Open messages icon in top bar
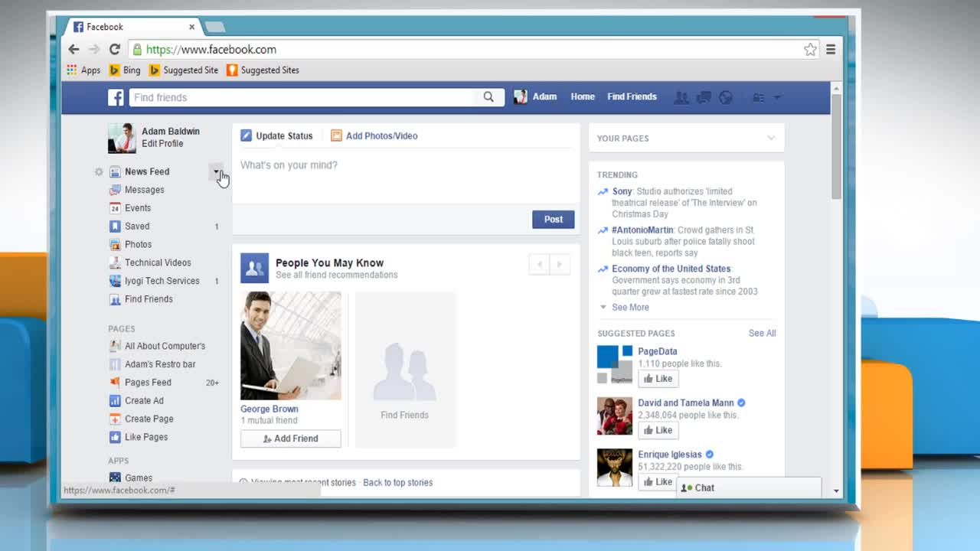980x551 pixels. (704, 97)
